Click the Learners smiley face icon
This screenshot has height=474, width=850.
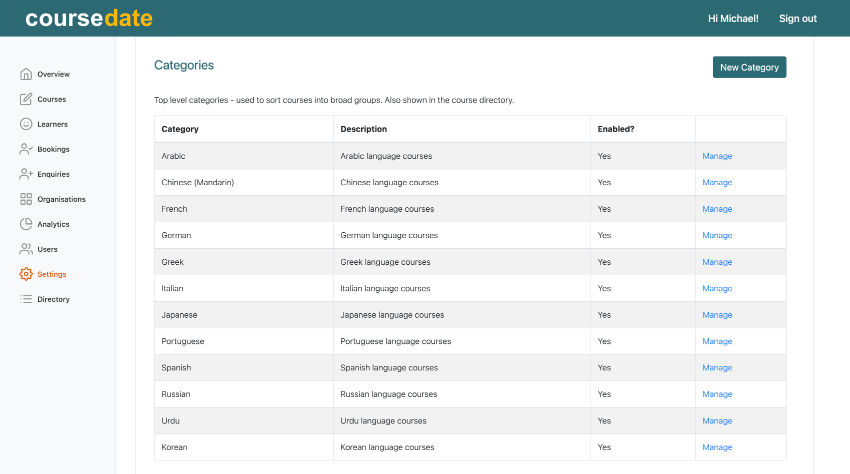coord(26,124)
